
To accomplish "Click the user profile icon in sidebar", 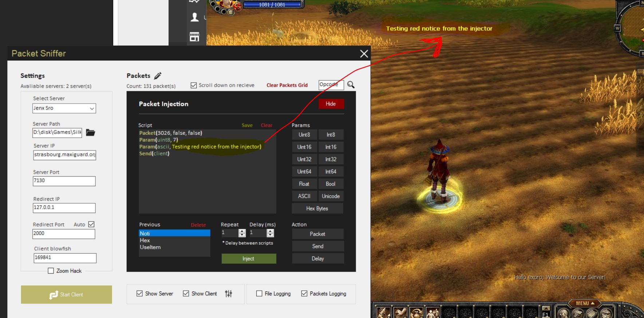I will coord(195,17).
